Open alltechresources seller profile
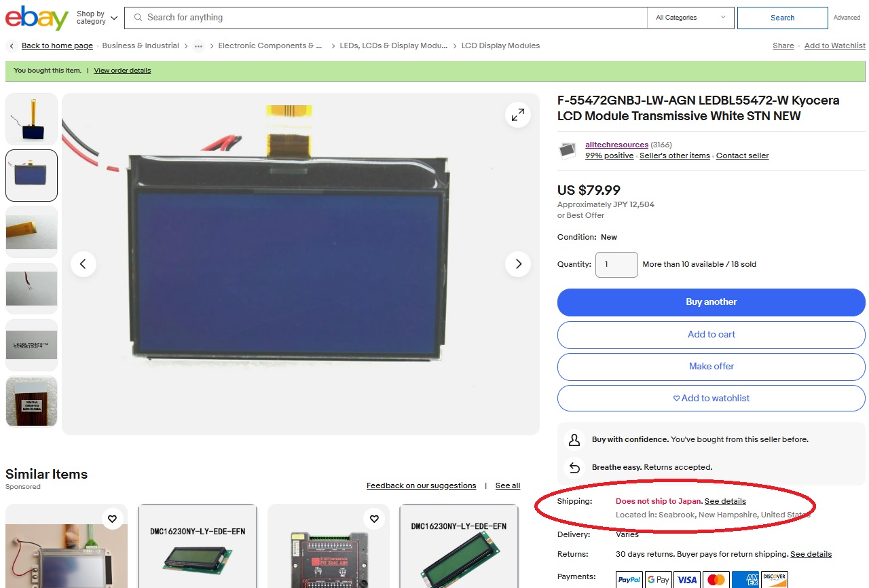Viewport: 869px width, 588px height. (x=616, y=145)
